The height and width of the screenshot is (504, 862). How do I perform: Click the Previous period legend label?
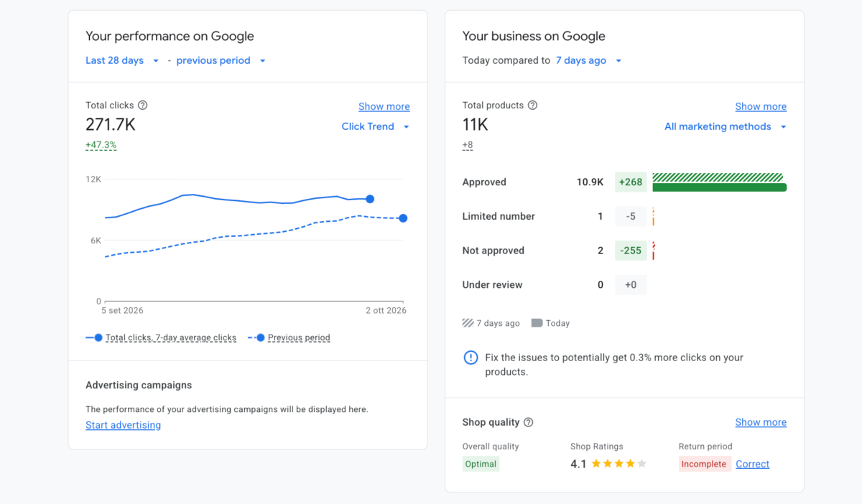click(299, 337)
